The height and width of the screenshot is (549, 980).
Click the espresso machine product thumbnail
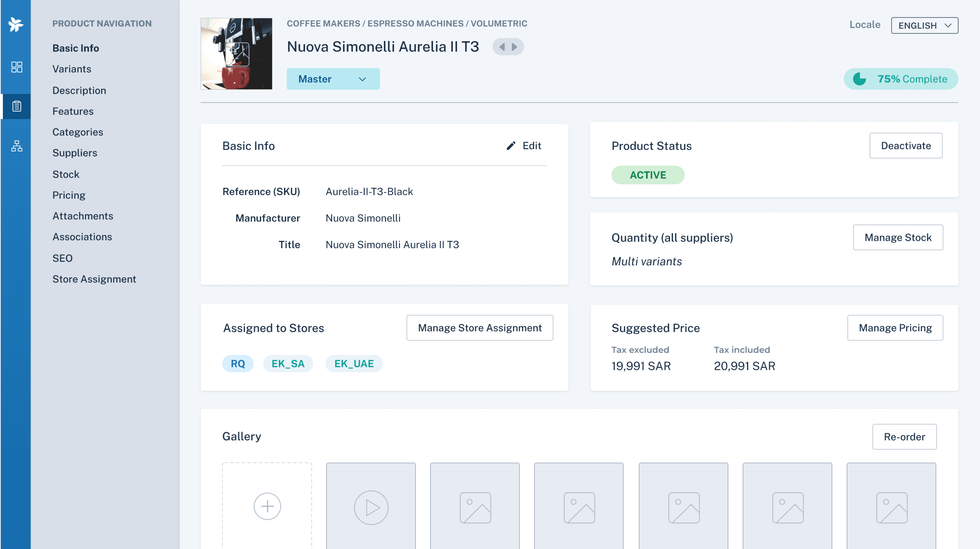coord(236,54)
